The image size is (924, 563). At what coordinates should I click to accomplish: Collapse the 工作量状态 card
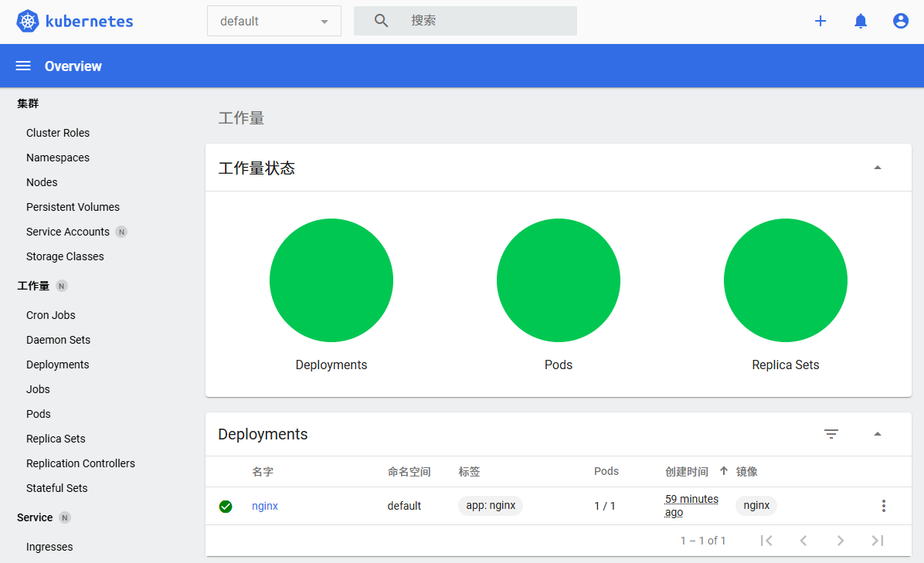pos(878,168)
